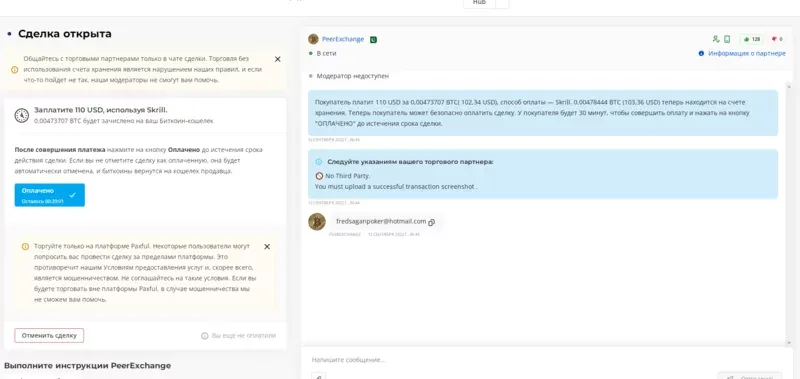Click the warning icon in escrow notice
The image size is (800, 379).
[x=14, y=70]
